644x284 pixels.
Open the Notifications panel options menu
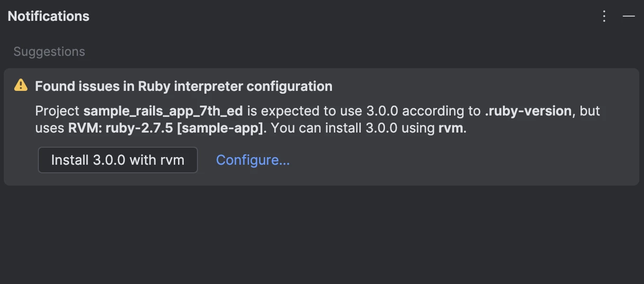click(604, 16)
